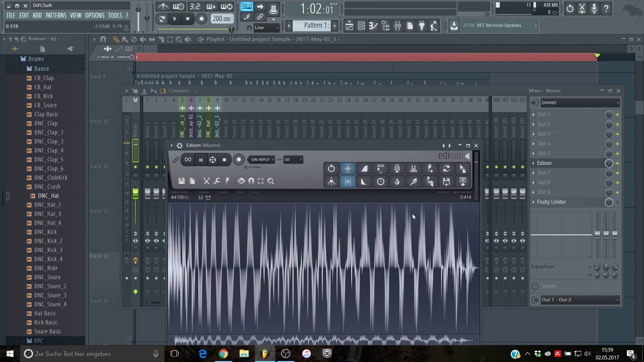Pause Edison playback
Viewport: 644px width, 362px height.
click(x=200, y=160)
